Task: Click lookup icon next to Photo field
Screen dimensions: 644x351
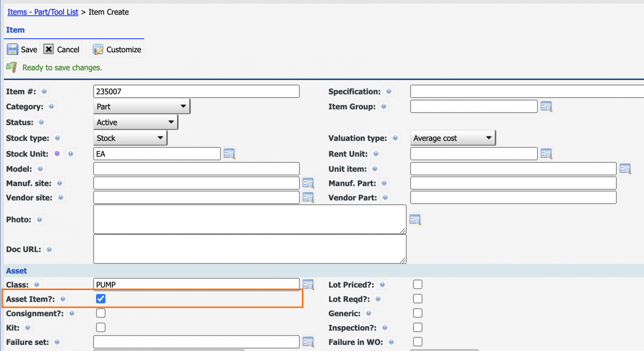Action: click(415, 220)
